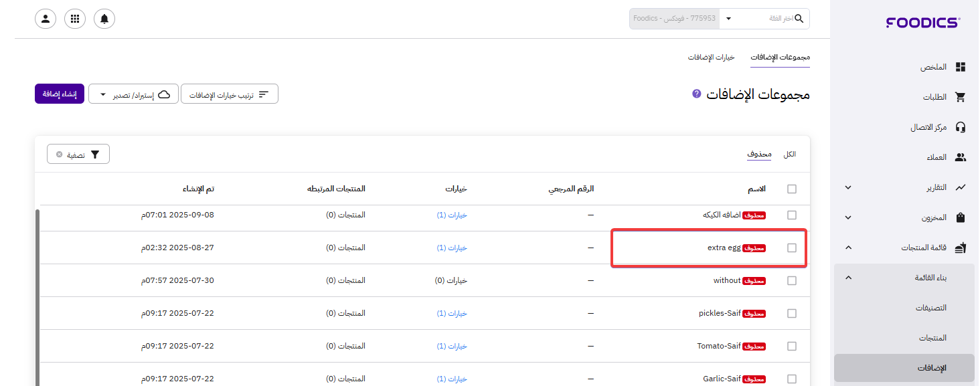This screenshot has width=980, height=386.
Task: Click the search magnifier icon
Action: [x=799, y=19]
